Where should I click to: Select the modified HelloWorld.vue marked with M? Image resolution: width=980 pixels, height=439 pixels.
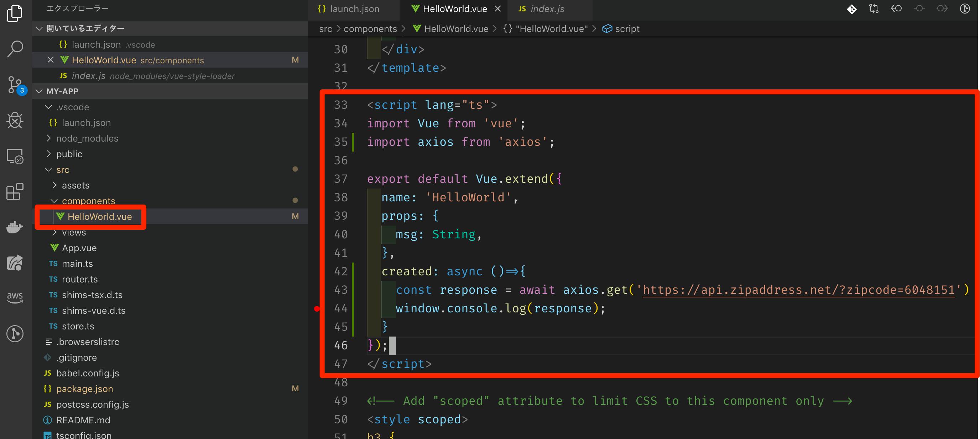click(x=99, y=216)
